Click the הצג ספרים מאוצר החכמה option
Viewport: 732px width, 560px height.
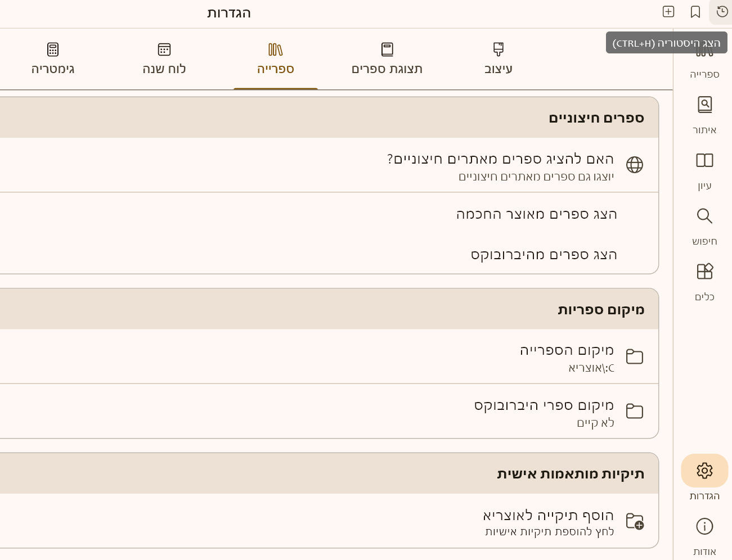pos(537,214)
